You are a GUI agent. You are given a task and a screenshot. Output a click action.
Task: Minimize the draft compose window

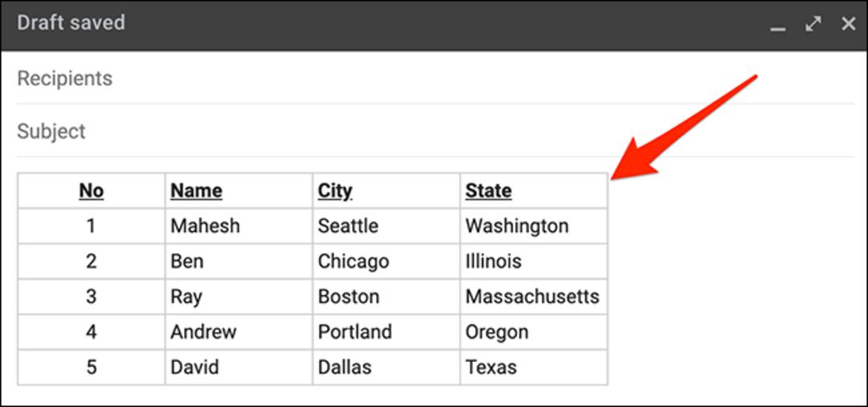778,24
